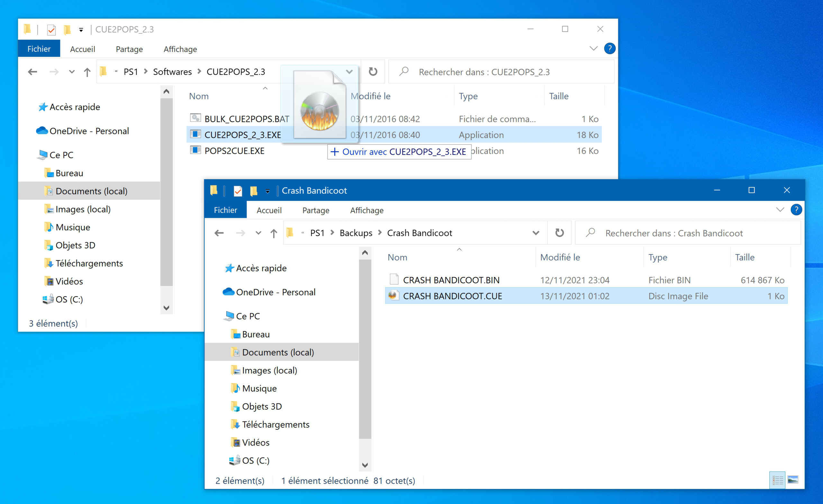
Task: Switch to Accueil tab in Crash Bandicoot window
Action: tap(269, 210)
